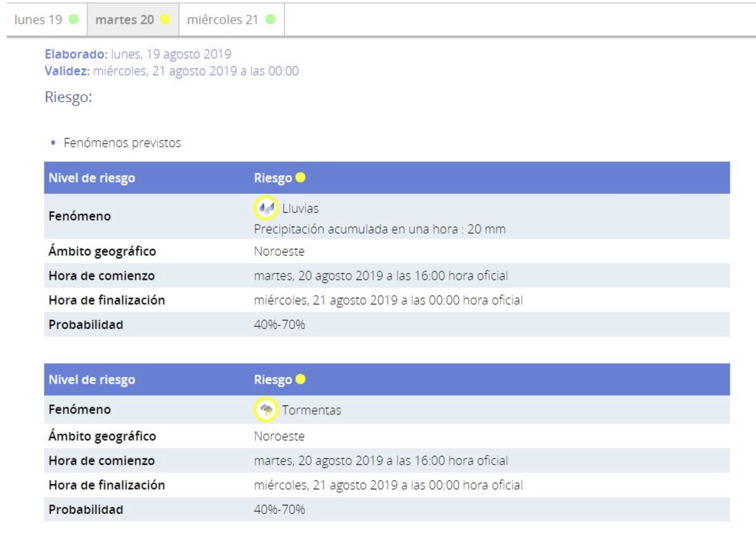Click first table's Noroeste geographic value
Viewport: 756px width, 541px height.
[x=279, y=251]
